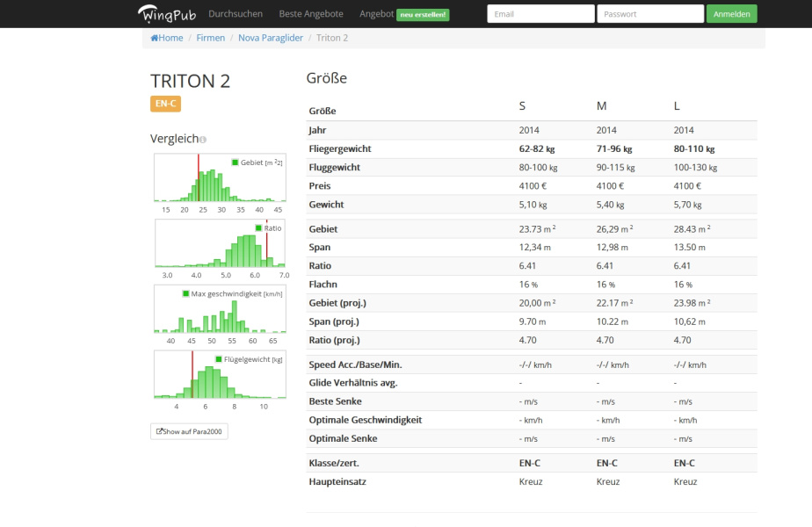Go to Home via breadcrumb
The width and height of the screenshot is (812, 527).
point(170,38)
